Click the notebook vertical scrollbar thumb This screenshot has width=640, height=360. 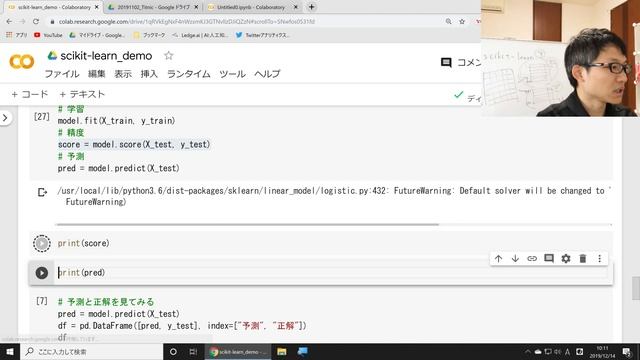[636, 288]
